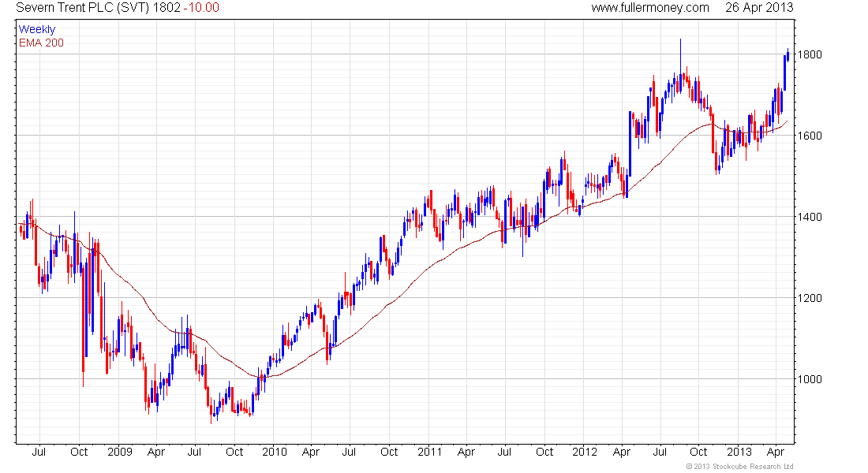Viewport: 868px width, 473px height.
Task: Click the 2013 year label on time axis
Action: pyautogui.click(x=739, y=452)
